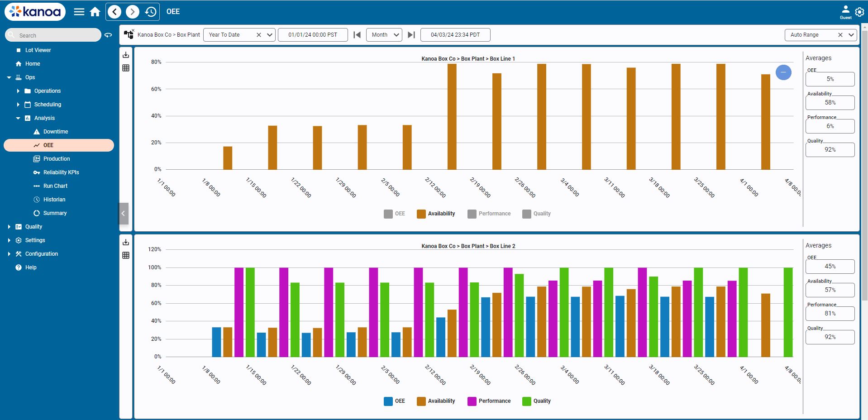This screenshot has height=420, width=868.
Task: Open the hamburger menu icon
Action: click(x=79, y=12)
